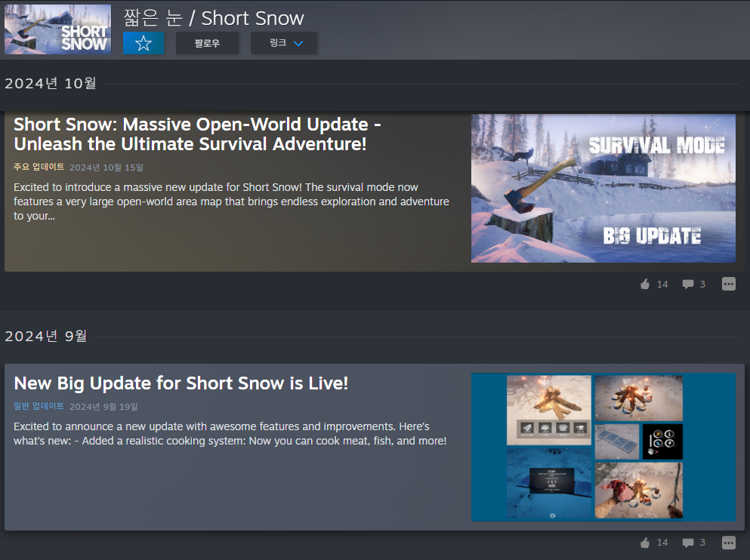The width and height of the screenshot is (750, 560).
Task: Open the Massive Open-World Update post title
Action: [197, 134]
